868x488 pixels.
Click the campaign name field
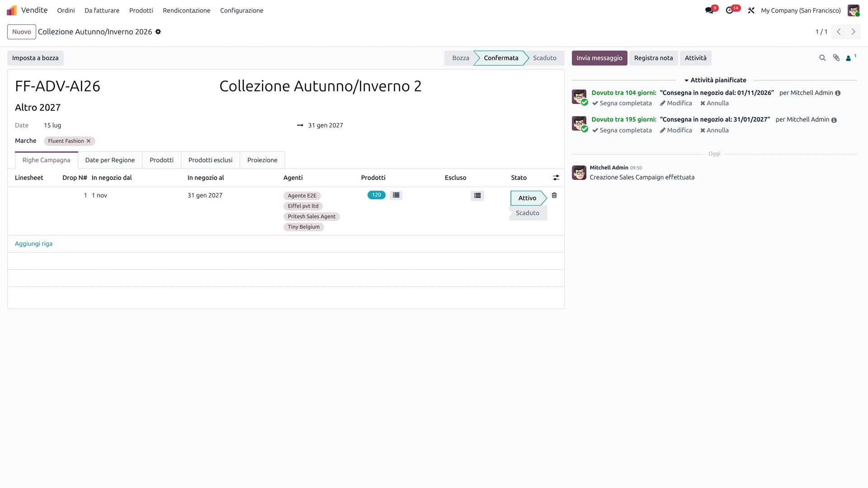(x=321, y=86)
